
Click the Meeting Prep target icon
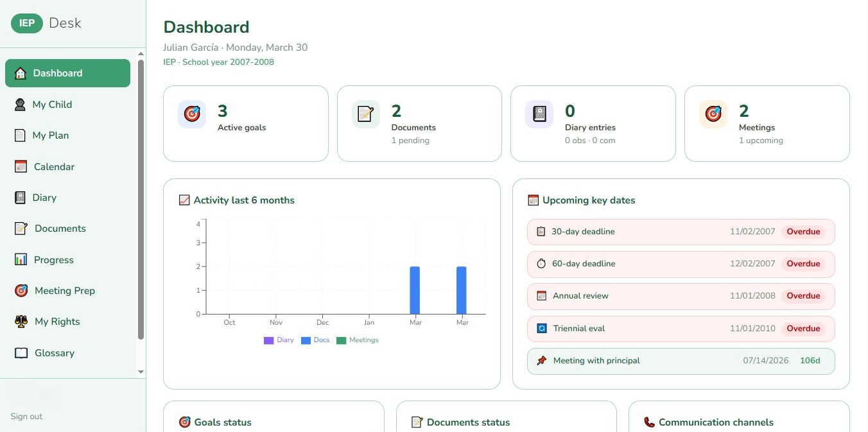[x=19, y=290]
